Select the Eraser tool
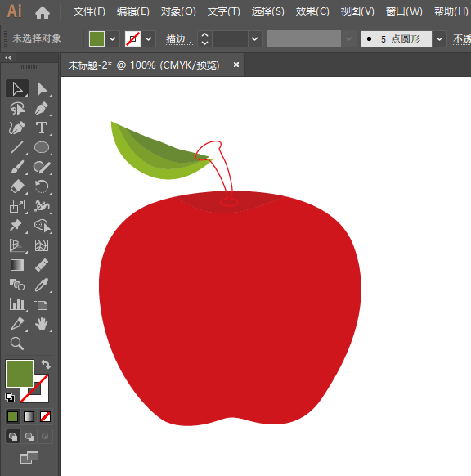The width and height of the screenshot is (471, 476). pos(17,186)
